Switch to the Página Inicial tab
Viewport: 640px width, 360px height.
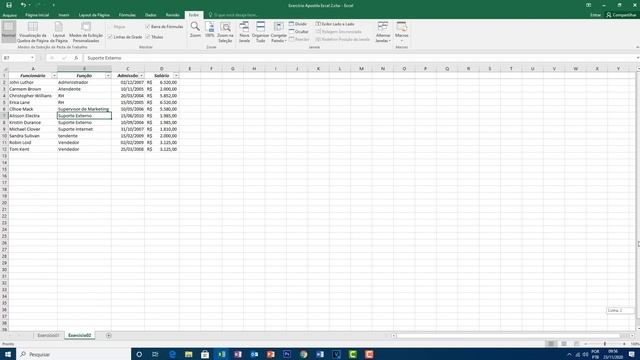tap(37, 15)
